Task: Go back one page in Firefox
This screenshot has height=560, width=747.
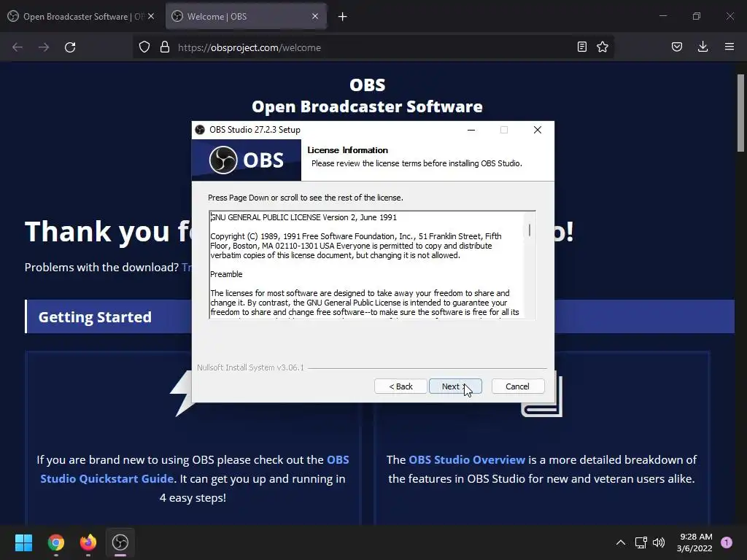Action: (18, 47)
